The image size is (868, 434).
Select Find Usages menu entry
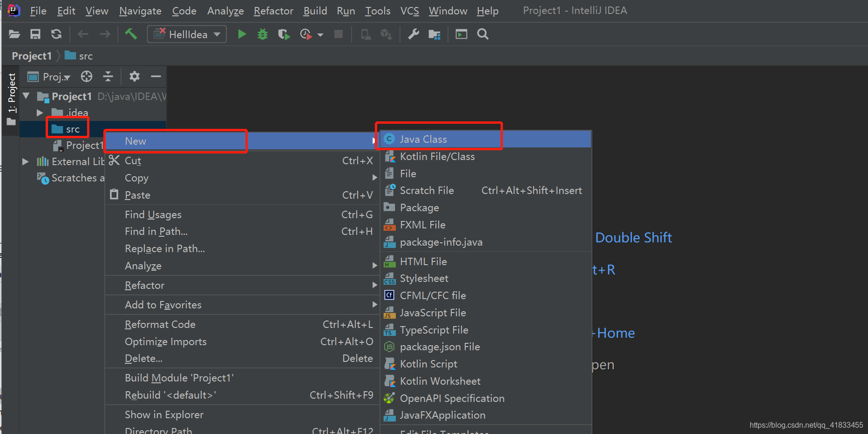point(241,214)
